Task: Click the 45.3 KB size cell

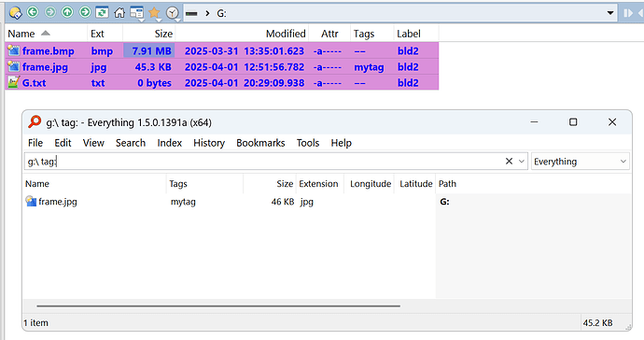Action: click(x=153, y=67)
